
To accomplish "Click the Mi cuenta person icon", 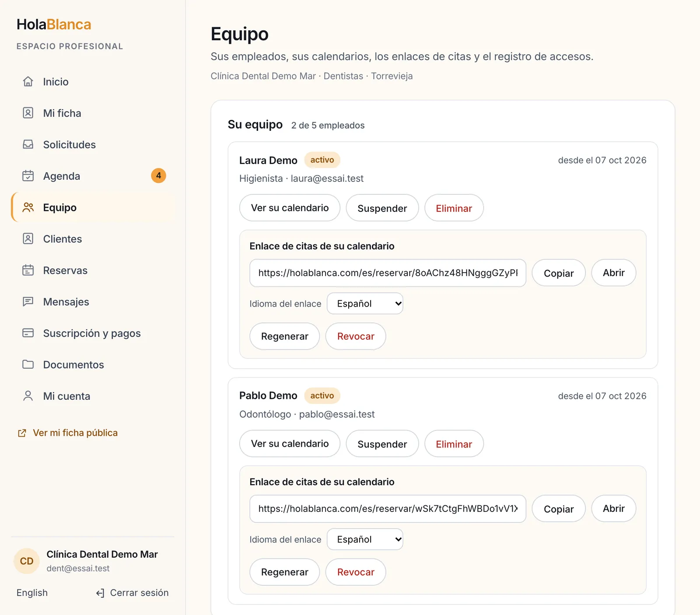I will pyautogui.click(x=28, y=396).
